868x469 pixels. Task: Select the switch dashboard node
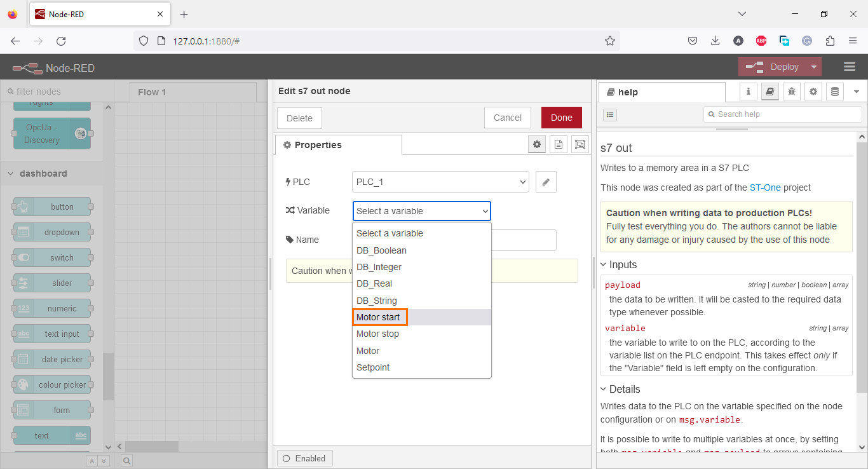(52, 258)
